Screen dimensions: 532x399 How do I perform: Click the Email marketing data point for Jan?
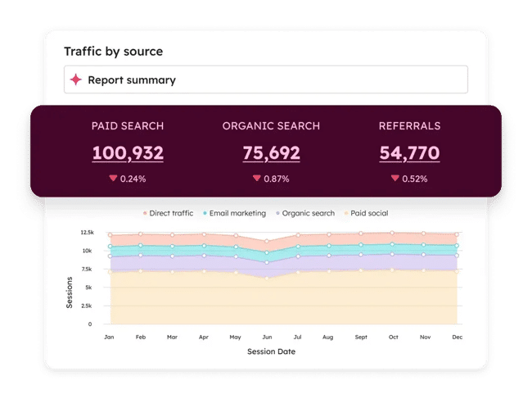(x=110, y=247)
